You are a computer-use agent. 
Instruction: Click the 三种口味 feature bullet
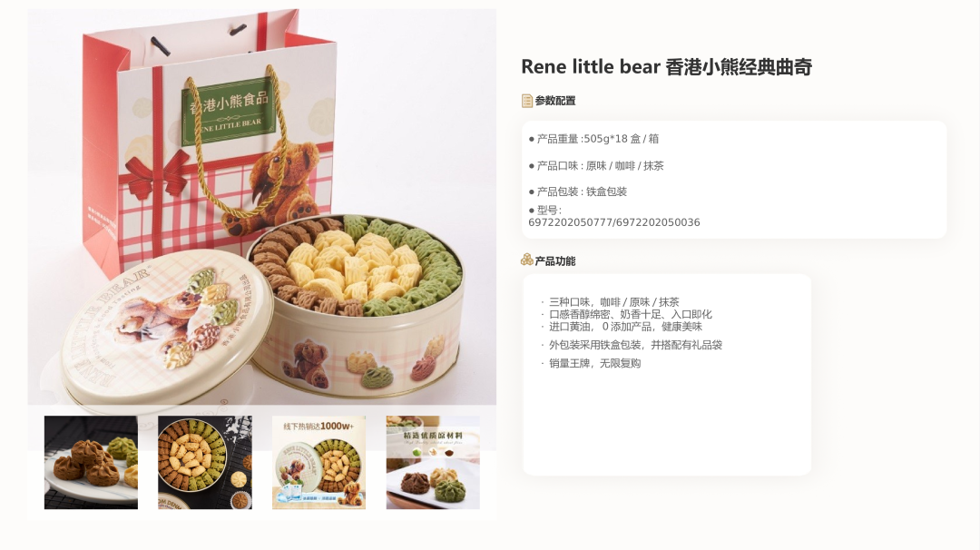tap(610, 302)
